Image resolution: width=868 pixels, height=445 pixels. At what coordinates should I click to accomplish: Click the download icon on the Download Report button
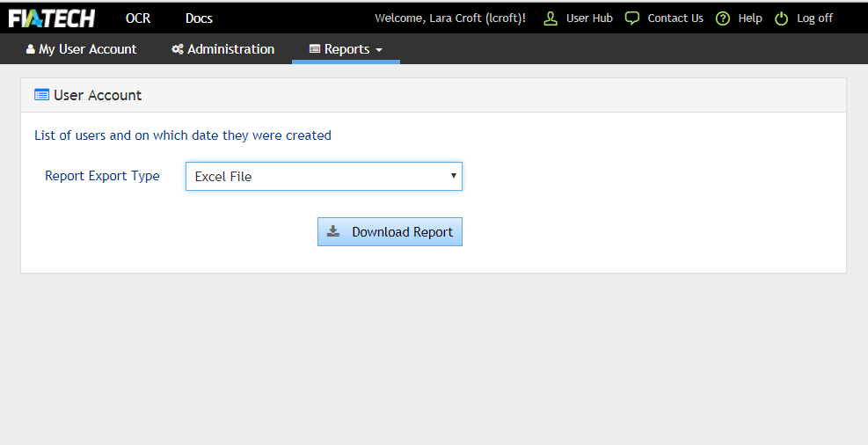coord(333,231)
